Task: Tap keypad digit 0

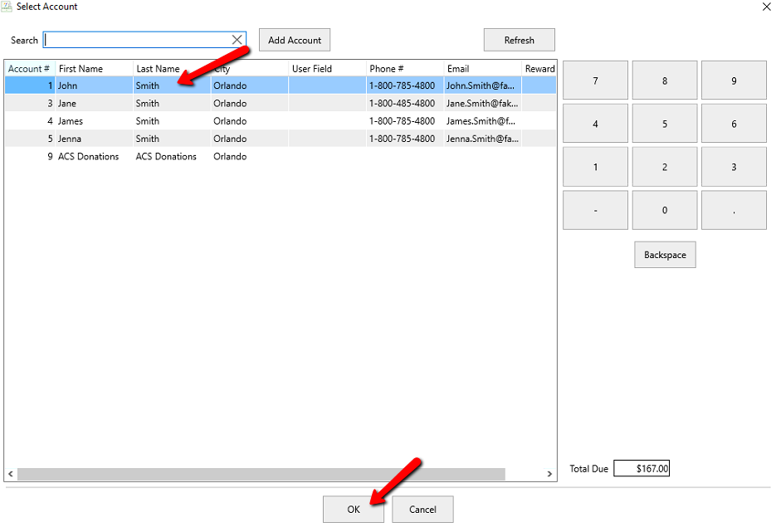Action: (665, 210)
